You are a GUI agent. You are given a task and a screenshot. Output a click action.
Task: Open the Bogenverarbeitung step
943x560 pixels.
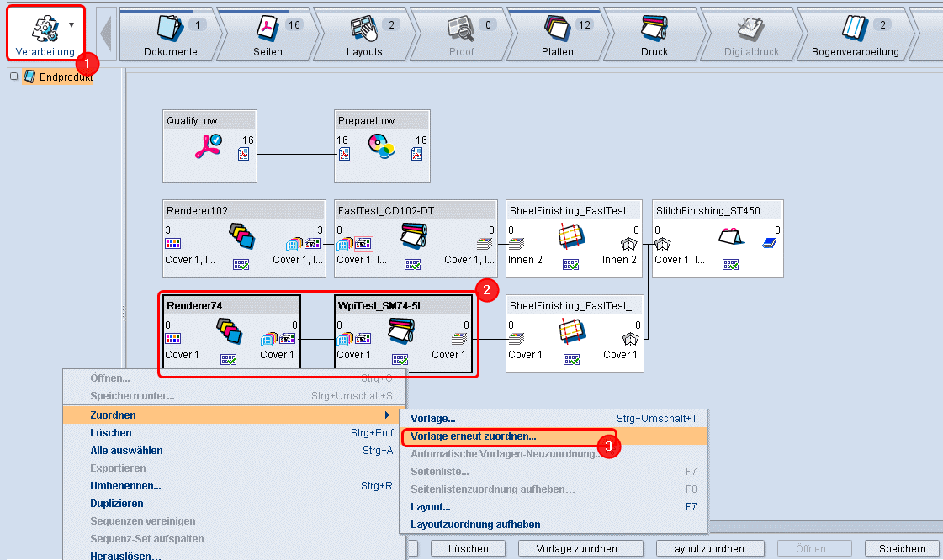point(856,34)
